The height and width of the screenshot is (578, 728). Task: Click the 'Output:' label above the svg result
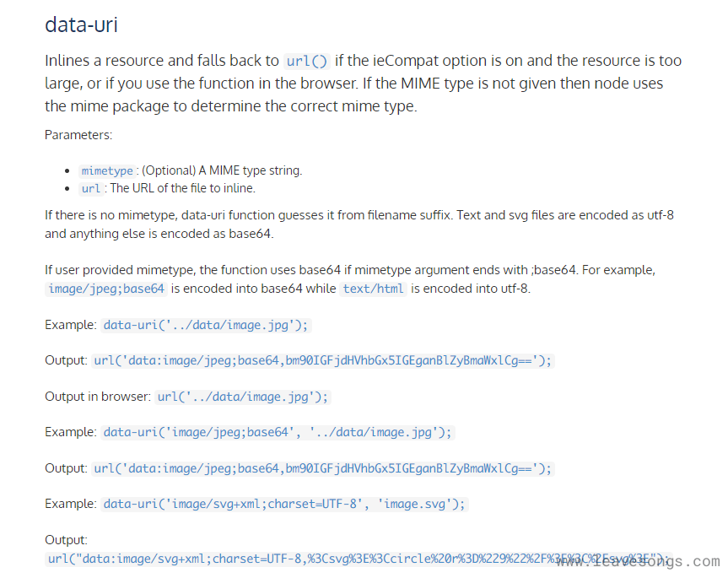click(66, 540)
